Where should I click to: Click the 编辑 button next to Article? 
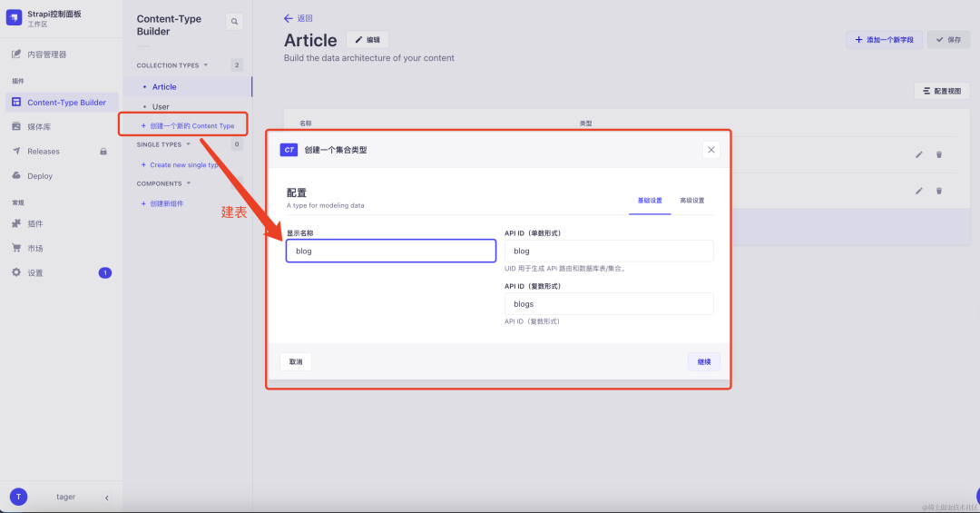(x=367, y=40)
